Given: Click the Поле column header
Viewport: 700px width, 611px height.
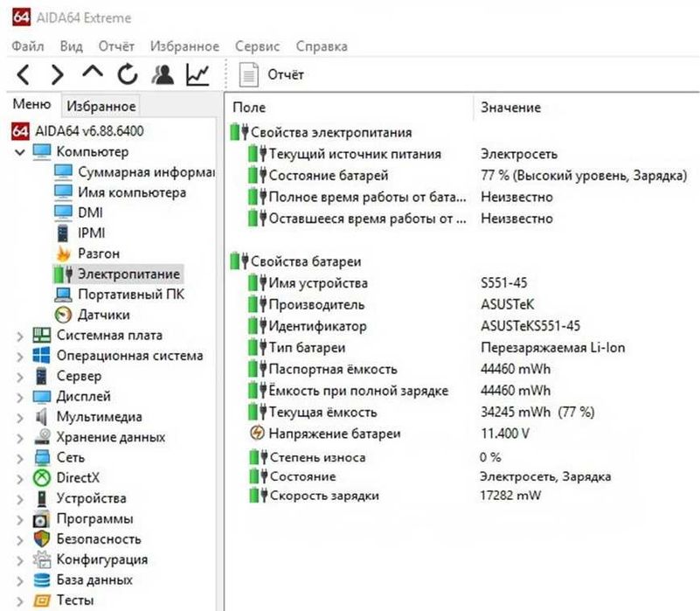Looking at the screenshot, I should pos(249,108).
